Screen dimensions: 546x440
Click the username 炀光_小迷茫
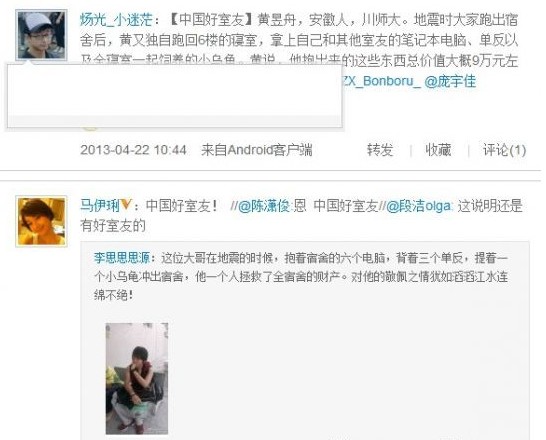coord(117,20)
